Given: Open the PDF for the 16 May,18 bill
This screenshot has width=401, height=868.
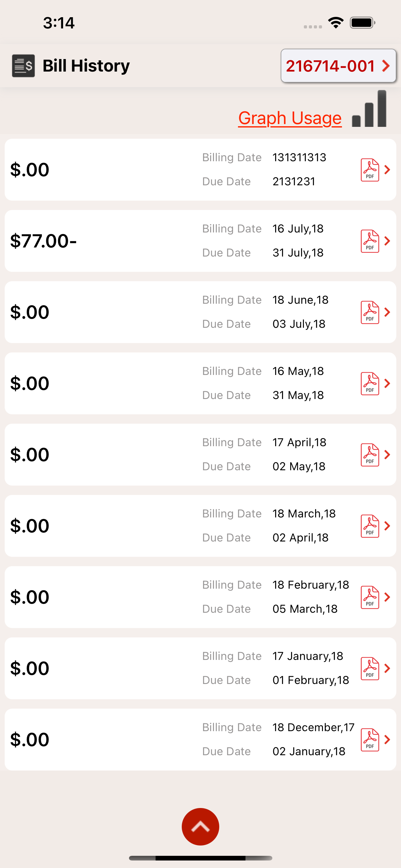Looking at the screenshot, I should tap(370, 384).
